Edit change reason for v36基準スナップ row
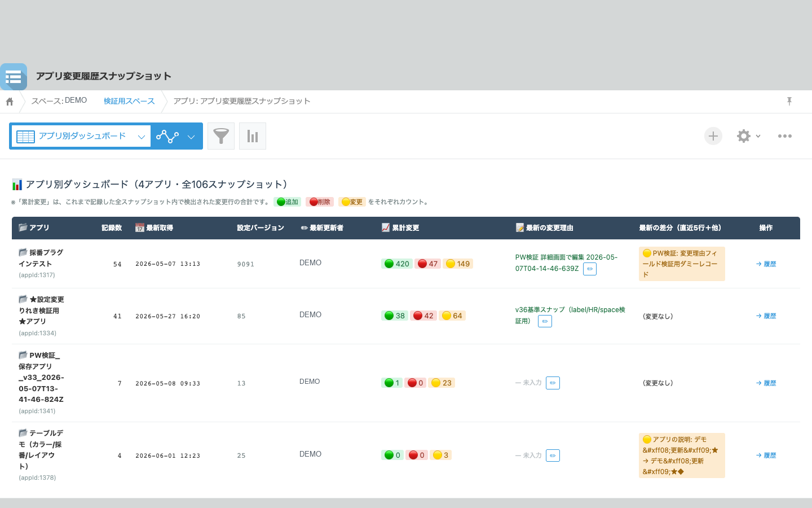This screenshot has height=508, width=812. pos(545,321)
